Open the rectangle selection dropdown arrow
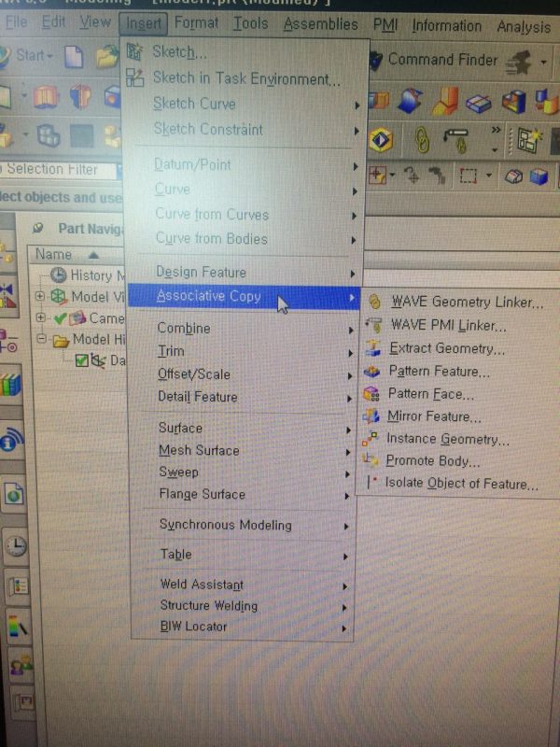Viewport: 560px width, 747px height. [x=488, y=176]
